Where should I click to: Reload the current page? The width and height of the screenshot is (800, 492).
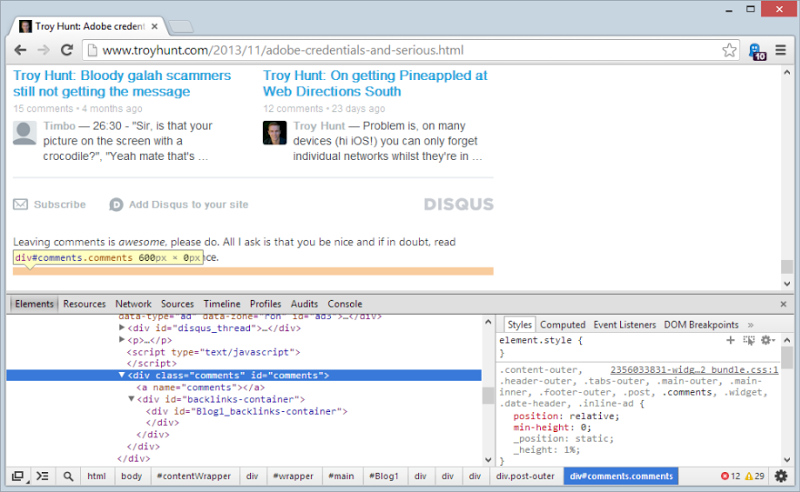coord(67,50)
